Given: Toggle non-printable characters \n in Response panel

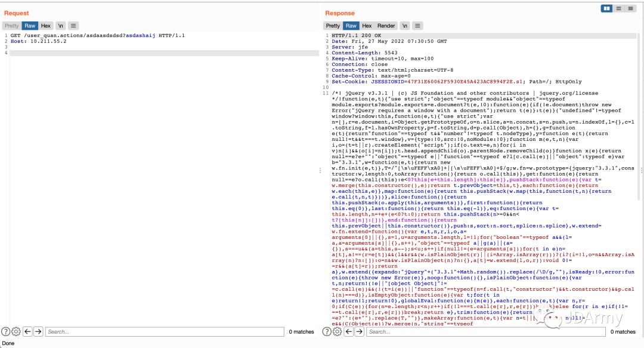Looking at the screenshot, I should click(x=404, y=26).
